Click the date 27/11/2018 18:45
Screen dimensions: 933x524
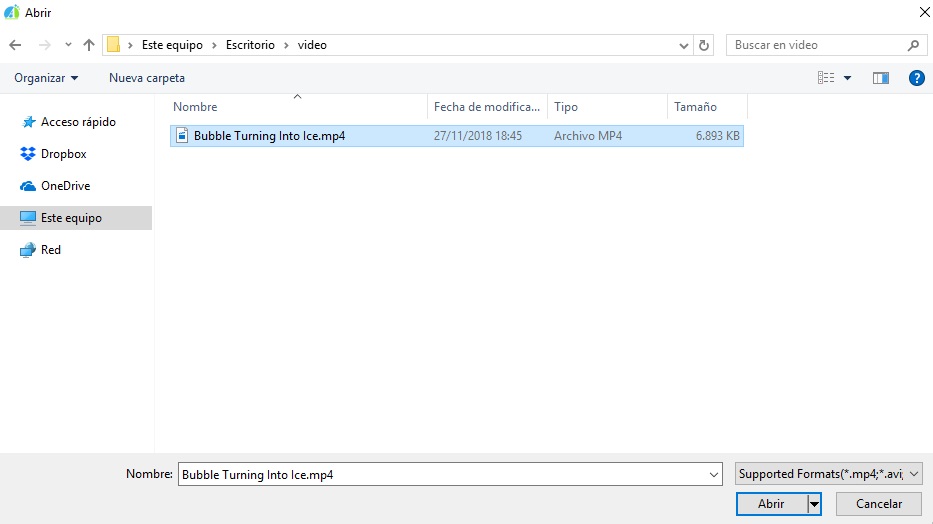click(x=478, y=136)
